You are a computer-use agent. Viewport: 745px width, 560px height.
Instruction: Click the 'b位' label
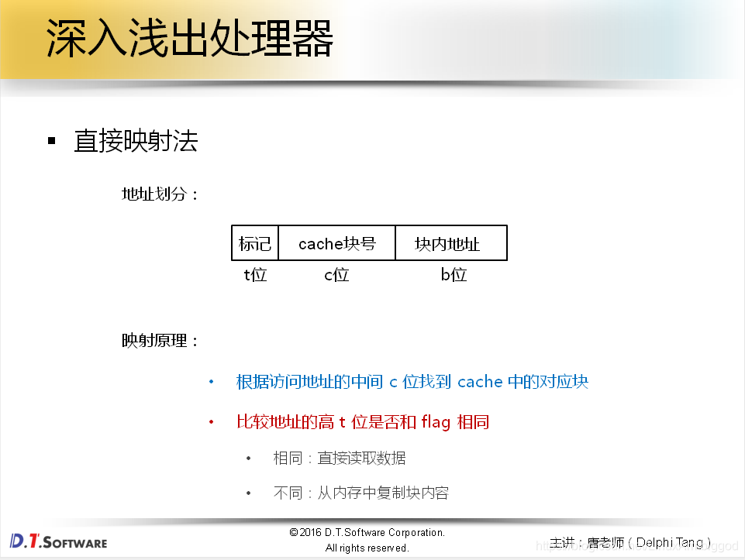pyautogui.click(x=453, y=274)
